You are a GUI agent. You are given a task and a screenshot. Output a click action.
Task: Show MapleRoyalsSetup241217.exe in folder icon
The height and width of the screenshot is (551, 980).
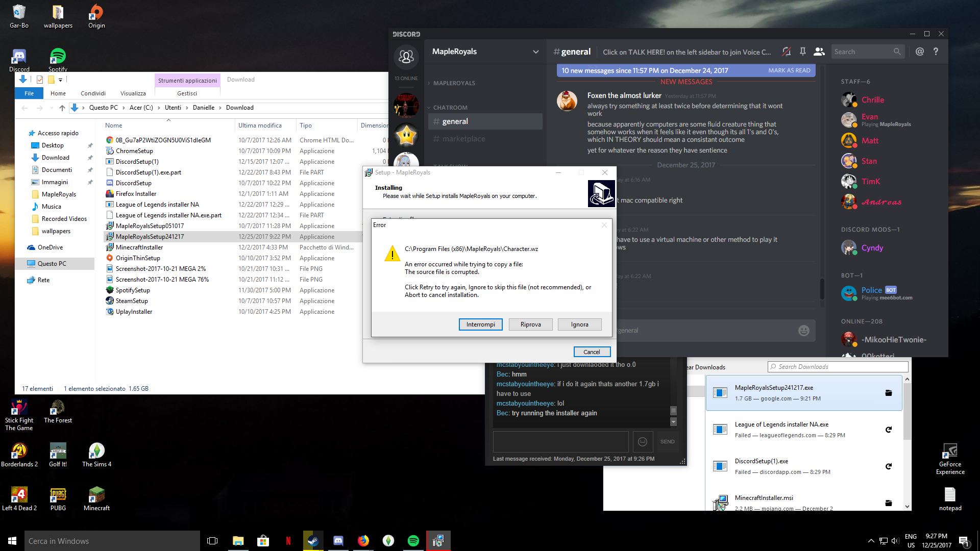(x=888, y=393)
